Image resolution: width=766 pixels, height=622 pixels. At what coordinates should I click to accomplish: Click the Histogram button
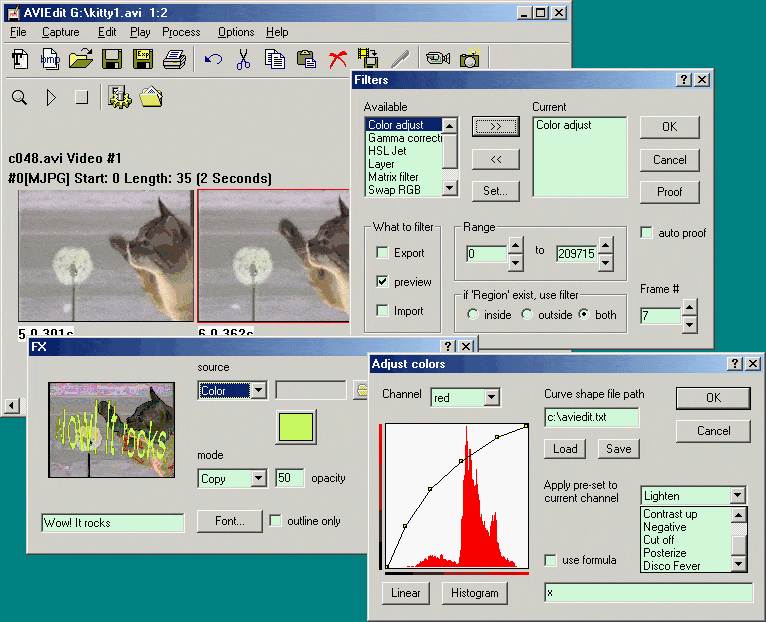(474, 593)
